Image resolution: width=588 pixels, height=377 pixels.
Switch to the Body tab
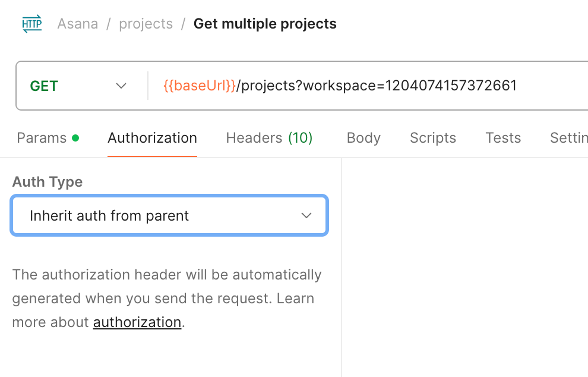click(x=363, y=138)
